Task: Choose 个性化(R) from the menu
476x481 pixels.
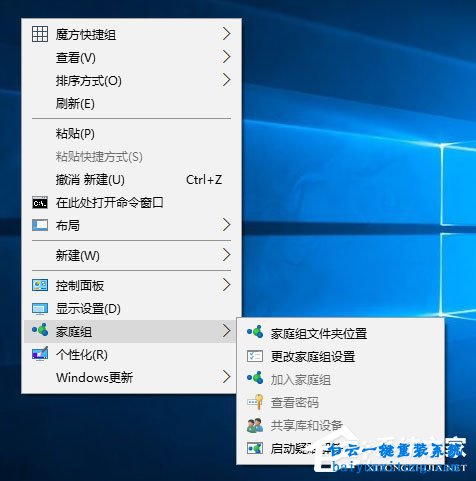Action: (131, 354)
